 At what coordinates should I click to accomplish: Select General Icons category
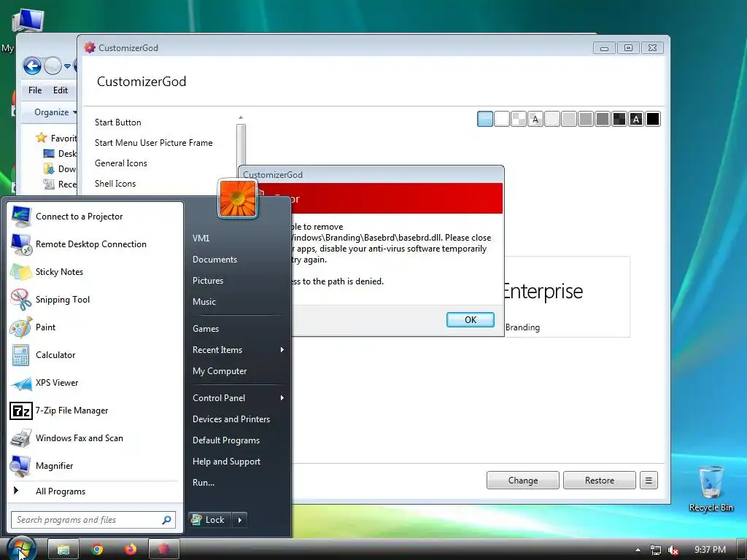(x=121, y=163)
